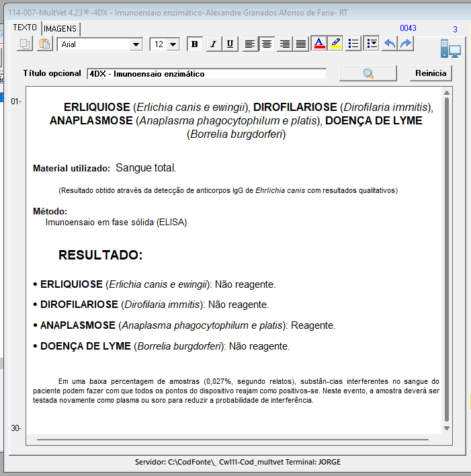
Task: Expand the list style dropdown button
Action: tap(372, 44)
